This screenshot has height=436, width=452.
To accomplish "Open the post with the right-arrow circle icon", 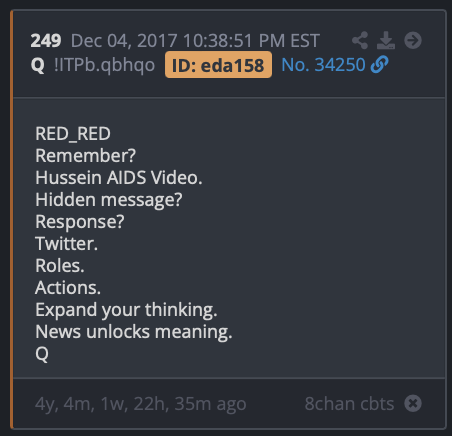I will (413, 41).
